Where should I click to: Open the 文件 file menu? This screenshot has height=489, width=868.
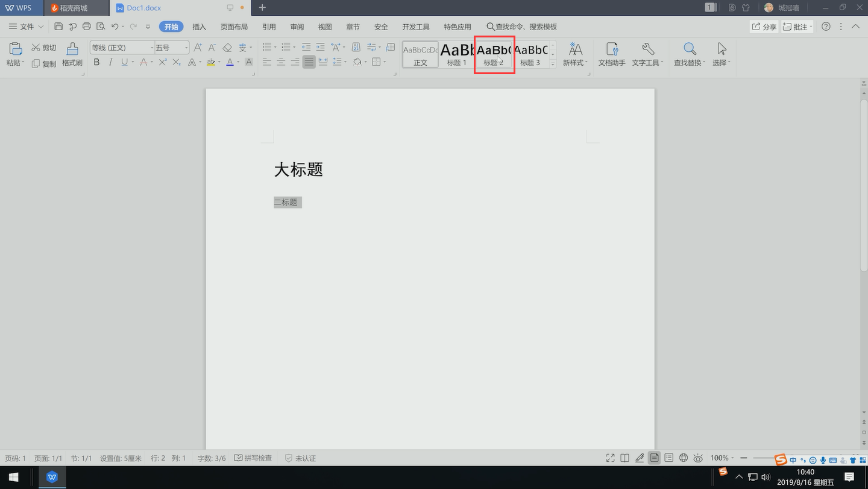coord(26,27)
